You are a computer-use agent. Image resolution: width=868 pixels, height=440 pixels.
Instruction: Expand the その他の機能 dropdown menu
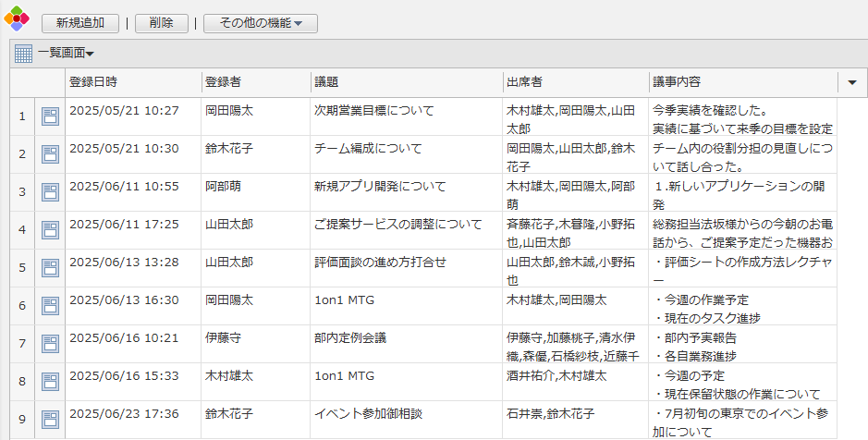click(x=260, y=23)
